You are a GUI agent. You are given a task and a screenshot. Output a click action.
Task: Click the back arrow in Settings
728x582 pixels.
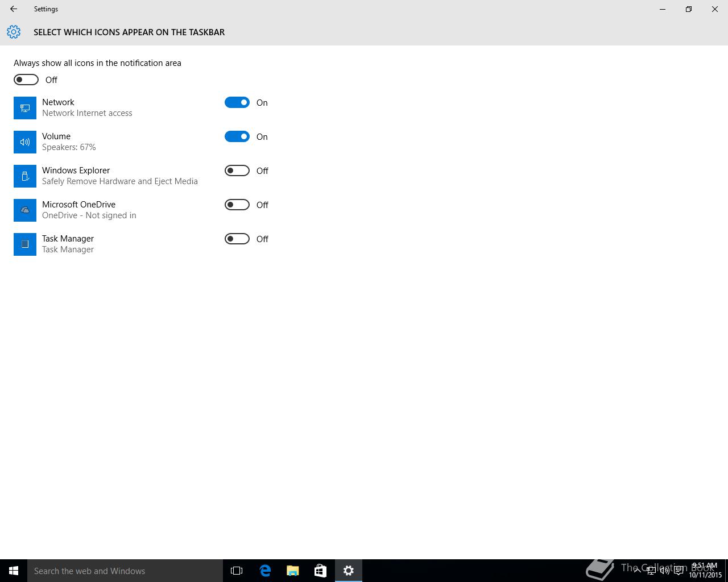[14, 9]
